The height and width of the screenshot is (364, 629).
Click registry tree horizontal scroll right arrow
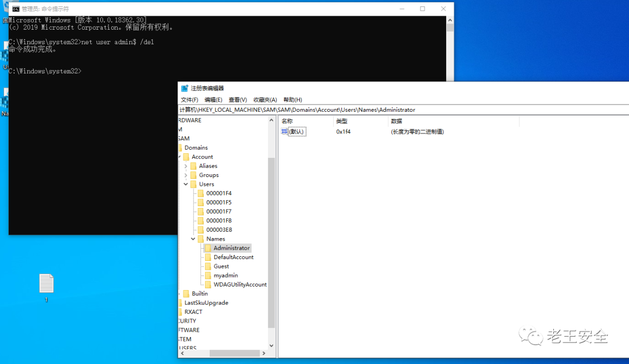tap(264, 353)
